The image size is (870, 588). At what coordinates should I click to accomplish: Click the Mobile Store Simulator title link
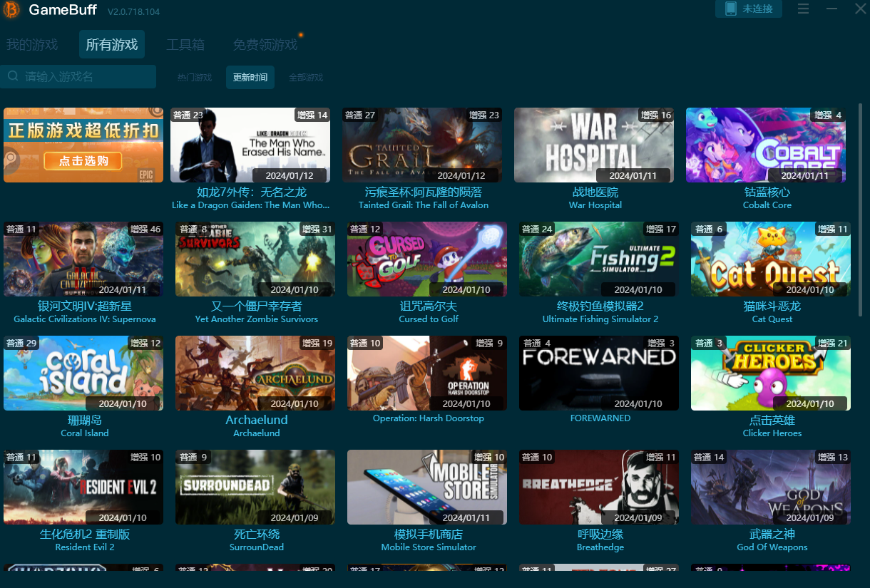(429, 534)
